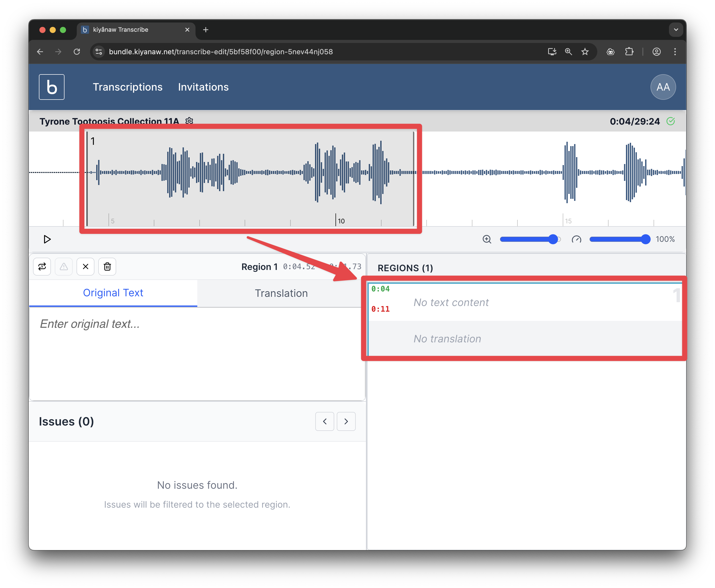Click the play button below the waveform
This screenshot has width=715, height=588.
(47, 239)
